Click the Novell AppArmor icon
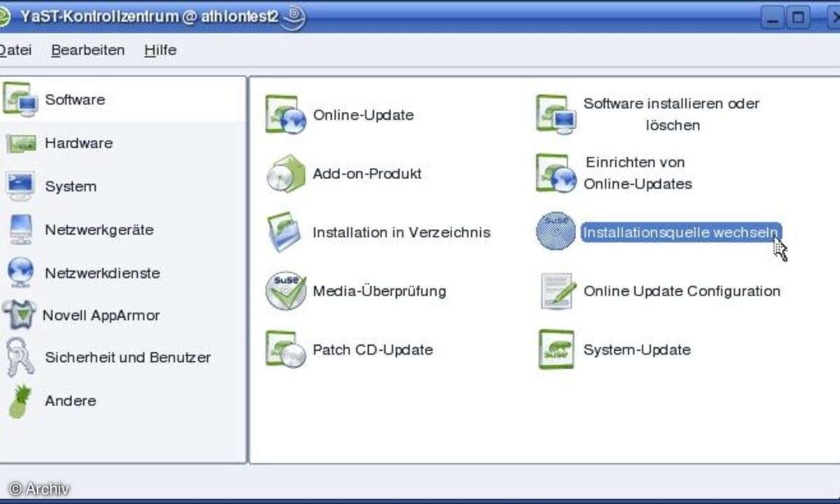 (x=19, y=316)
